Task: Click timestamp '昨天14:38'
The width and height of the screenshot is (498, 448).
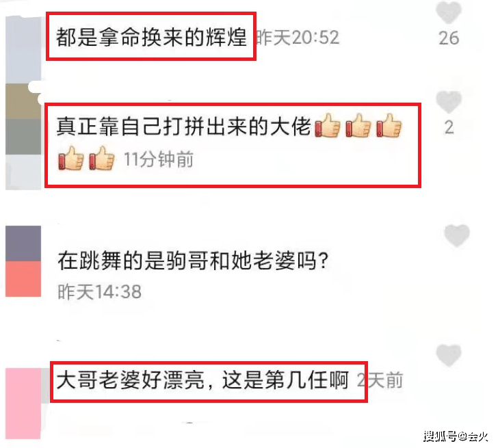Action: [99, 292]
